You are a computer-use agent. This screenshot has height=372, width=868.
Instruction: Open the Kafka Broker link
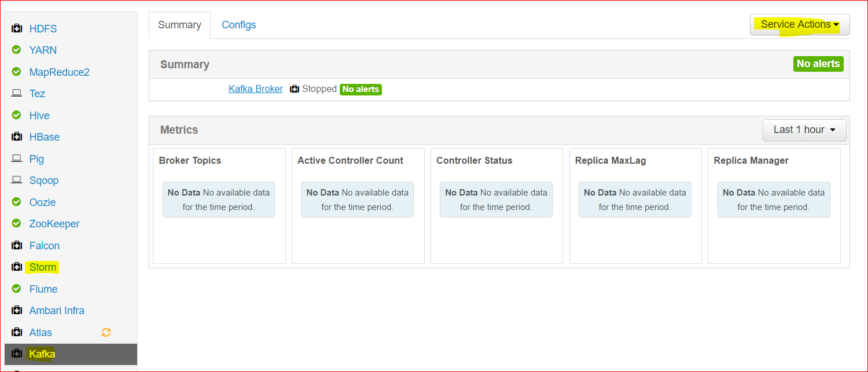click(256, 89)
